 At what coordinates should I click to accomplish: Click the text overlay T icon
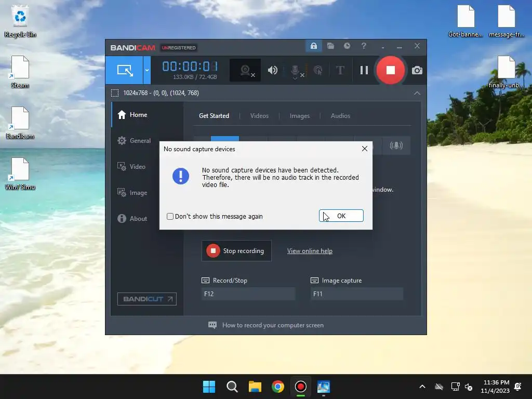click(340, 70)
